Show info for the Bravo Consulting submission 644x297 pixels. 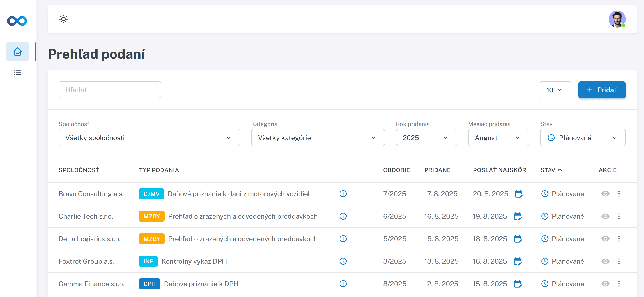tap(343, 194)
